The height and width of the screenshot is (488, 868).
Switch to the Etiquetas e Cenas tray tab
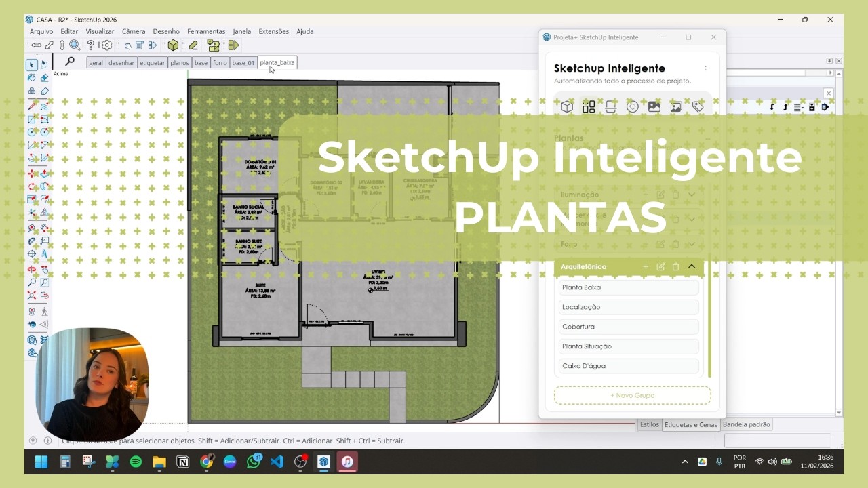coord(691,424)
